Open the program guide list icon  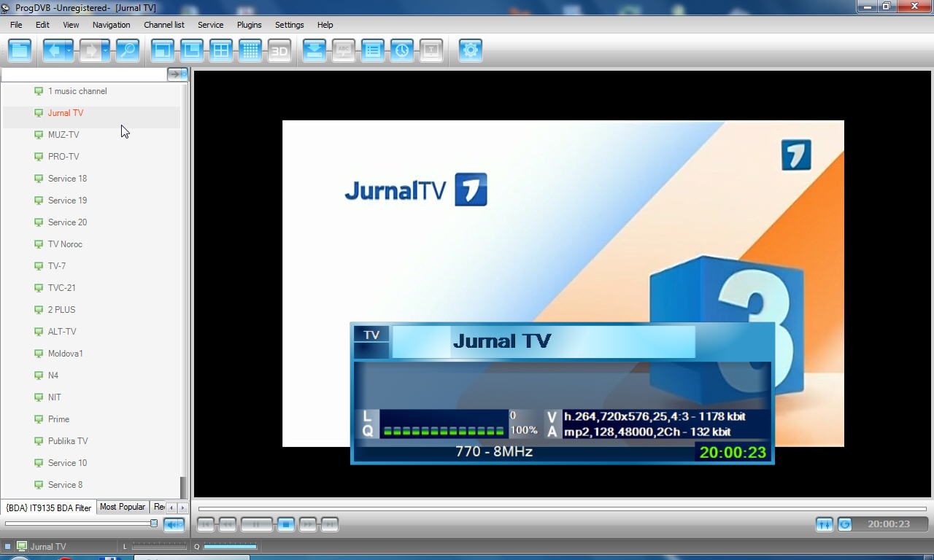(x=373, y=50)
